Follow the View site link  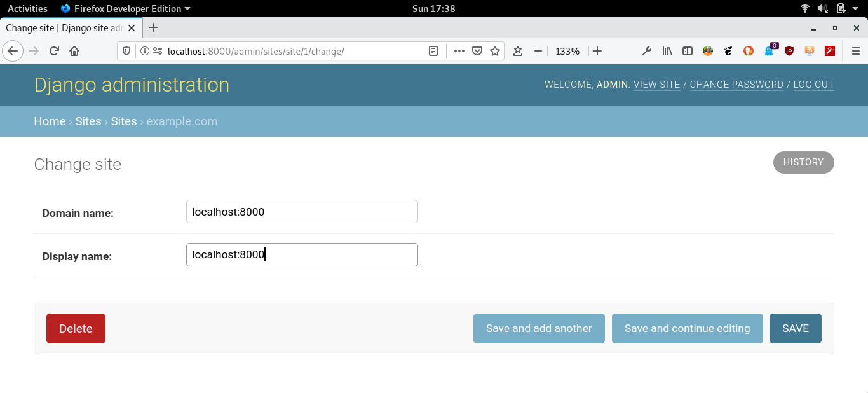pyautogui.click(x=656, y=85)
